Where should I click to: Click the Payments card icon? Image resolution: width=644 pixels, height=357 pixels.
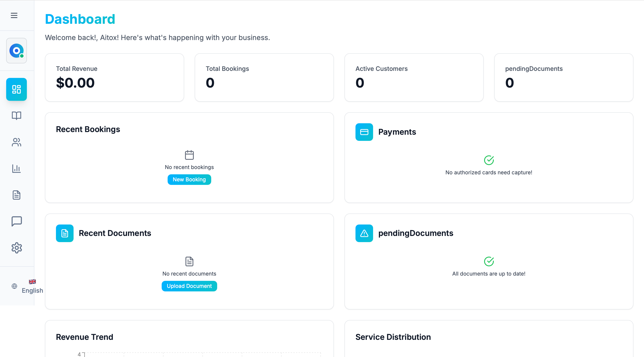(x=364, y=132)
